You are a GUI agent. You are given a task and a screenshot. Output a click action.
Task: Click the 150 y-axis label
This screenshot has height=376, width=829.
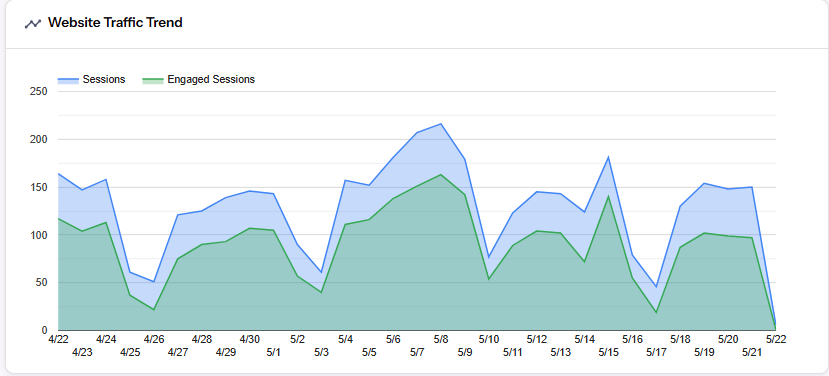(40, 187)
